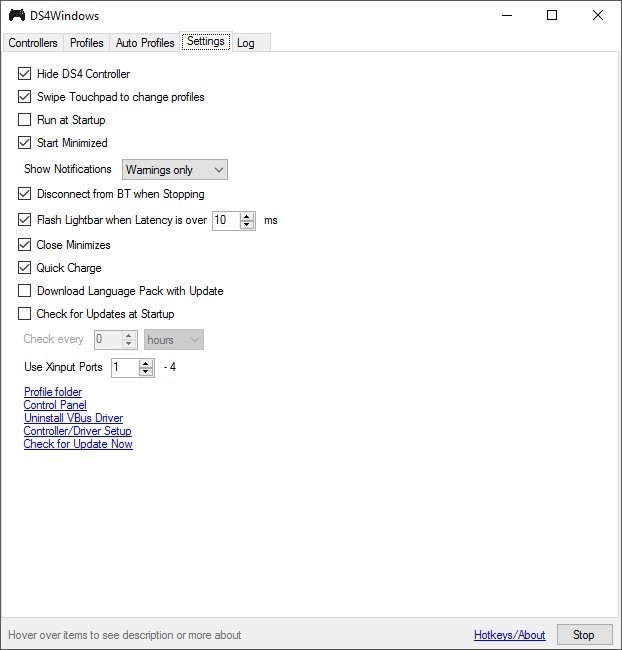Go to Auto Profiles tab
Image resolution: width=622 pixels, height=650 pixels.
click(145, 43)
